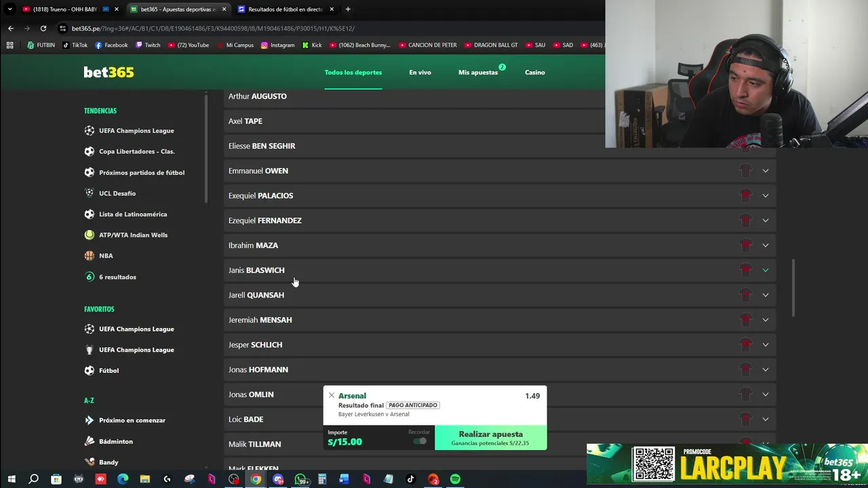Expand Exequiel PALACIOS player row
Viewport: 868px width, 488px height.
click(x=765, y=195)
